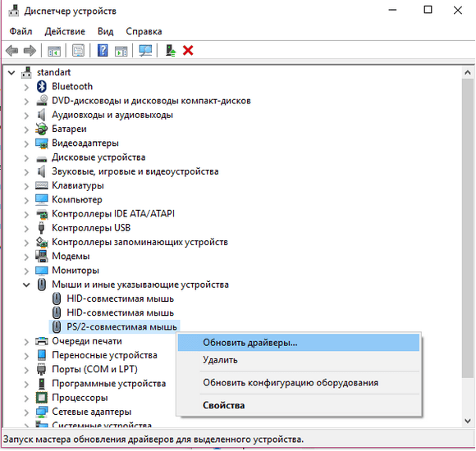Click the Forward arrow toolbar icon

point(30,50)
